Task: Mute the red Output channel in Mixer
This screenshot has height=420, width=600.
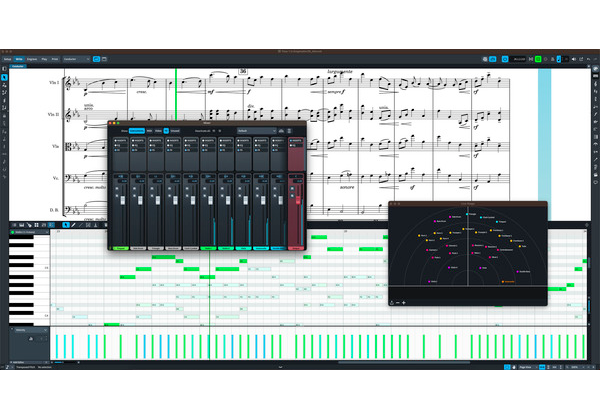Action: pos(293,189)
